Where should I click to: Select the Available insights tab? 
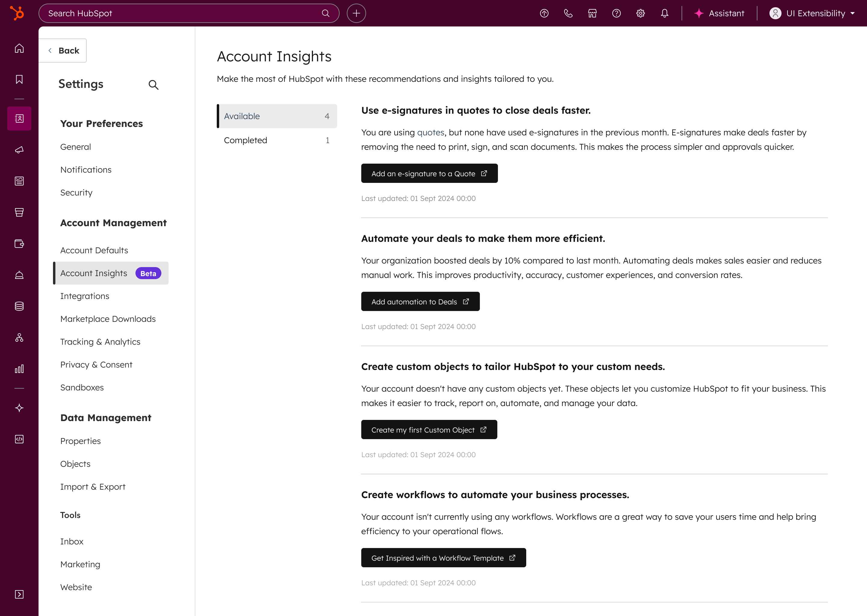point(277,116)
